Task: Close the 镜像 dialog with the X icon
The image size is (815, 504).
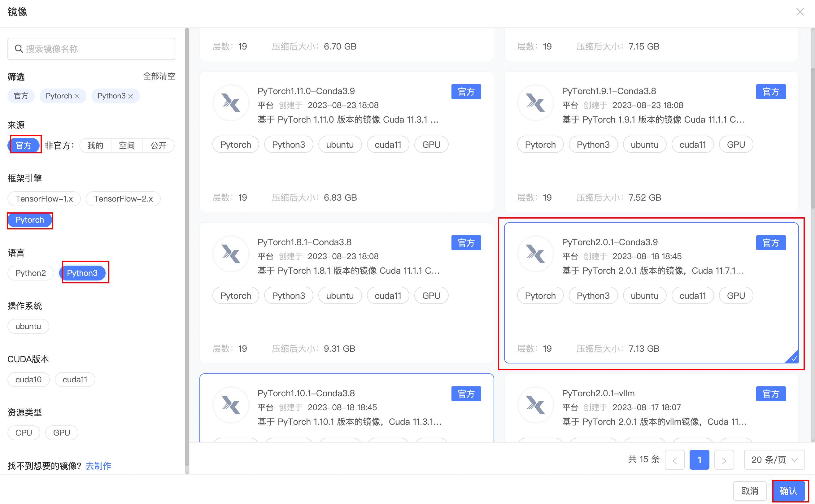Action: 800,12
